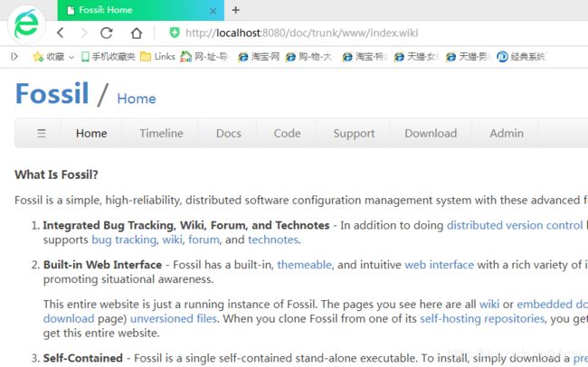Follow the bug tracking link
This screenshot has width=588, height=367.
point(124,240)
